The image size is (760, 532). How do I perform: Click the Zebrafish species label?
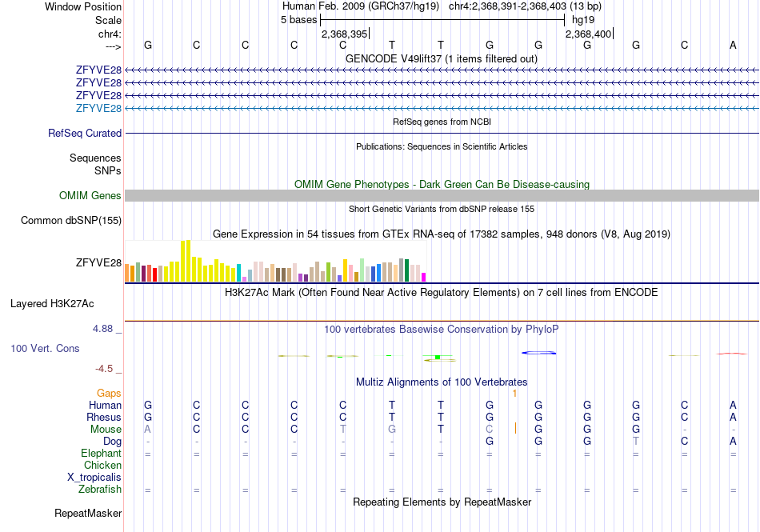(100, 490)
